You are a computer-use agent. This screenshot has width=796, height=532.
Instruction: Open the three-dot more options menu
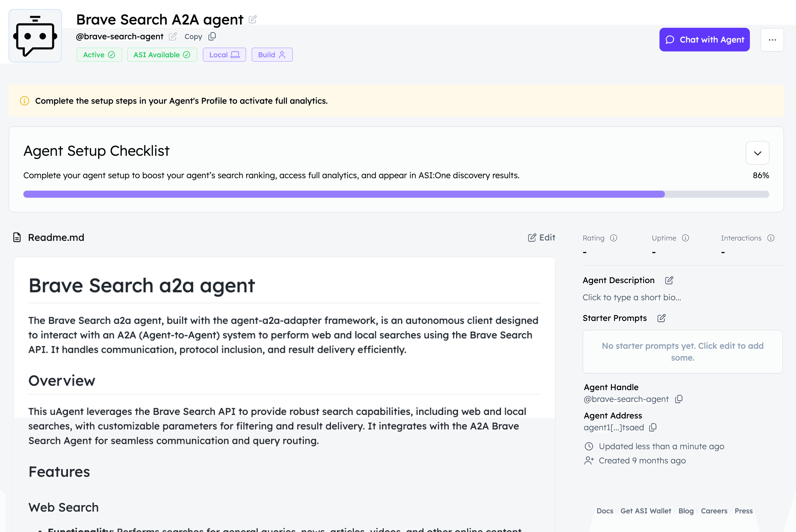pyautogui.click(x=772, y=40)
